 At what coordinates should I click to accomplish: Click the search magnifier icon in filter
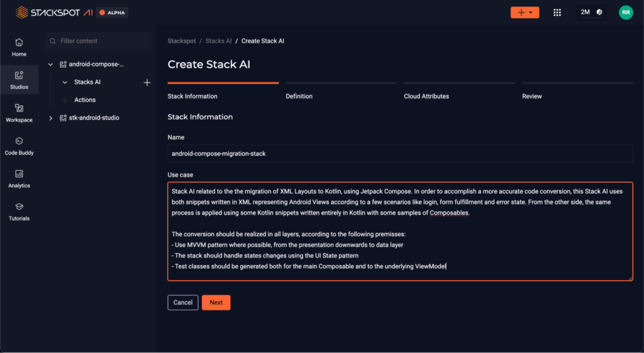[53, 41]
